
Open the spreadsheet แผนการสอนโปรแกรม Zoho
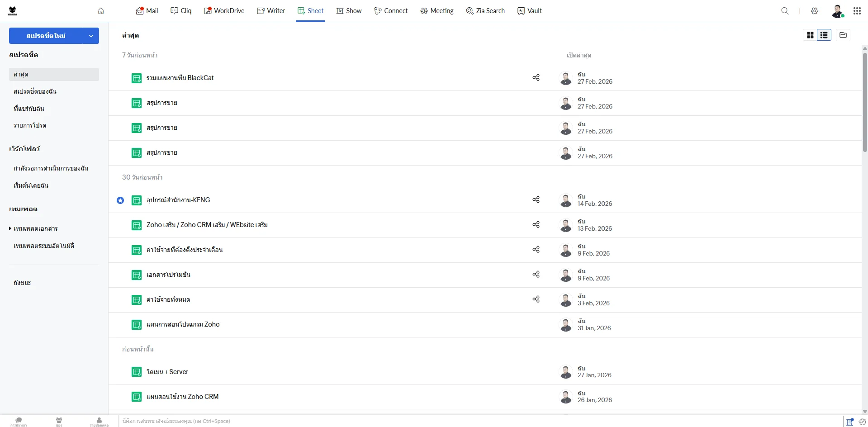[183, 324]
